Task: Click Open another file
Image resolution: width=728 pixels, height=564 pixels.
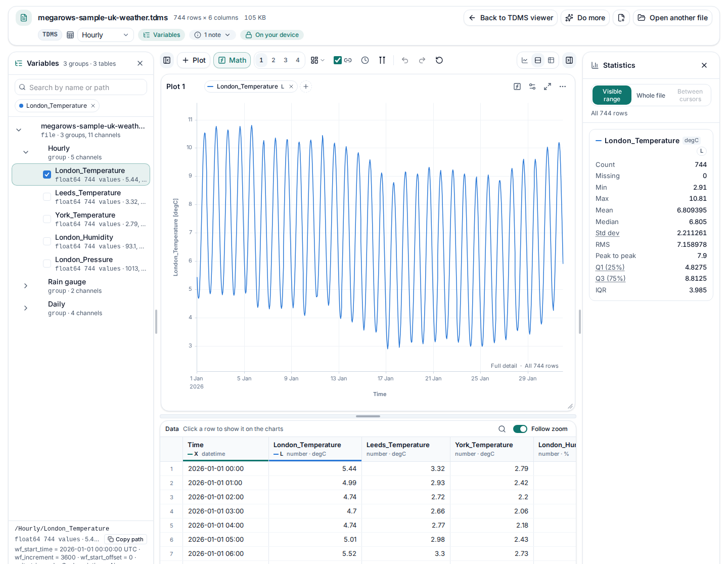Action: (672, 18)
